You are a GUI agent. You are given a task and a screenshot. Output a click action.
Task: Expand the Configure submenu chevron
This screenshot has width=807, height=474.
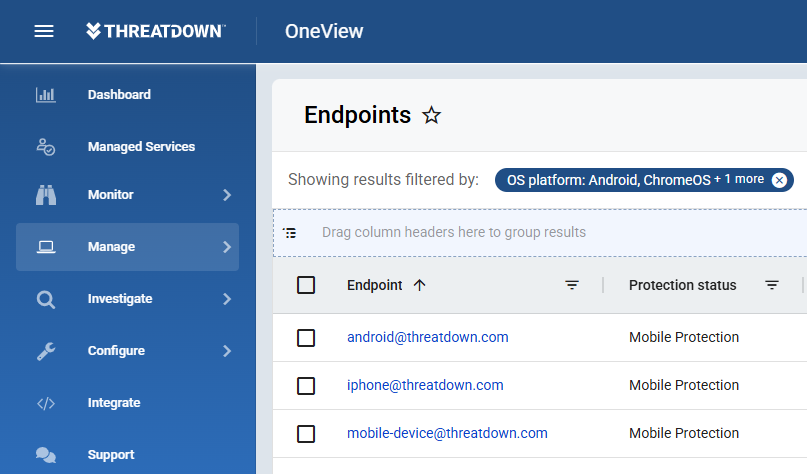pos(227,351)
